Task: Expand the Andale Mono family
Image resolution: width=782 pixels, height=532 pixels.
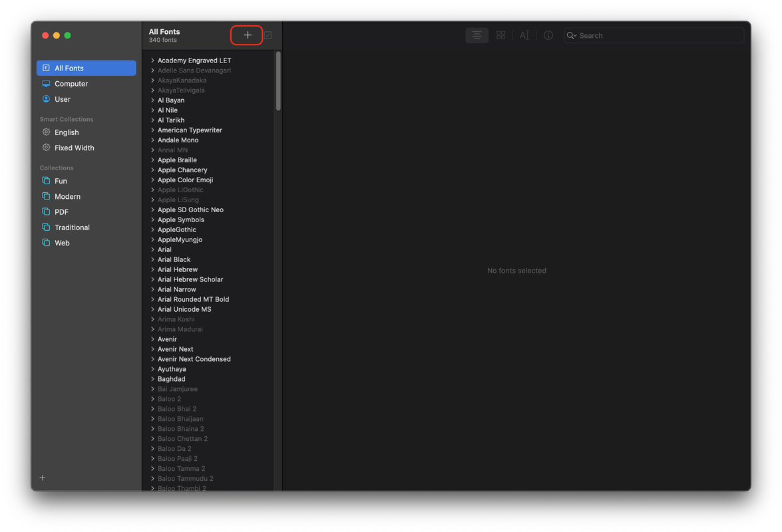Action: [152, 140]
